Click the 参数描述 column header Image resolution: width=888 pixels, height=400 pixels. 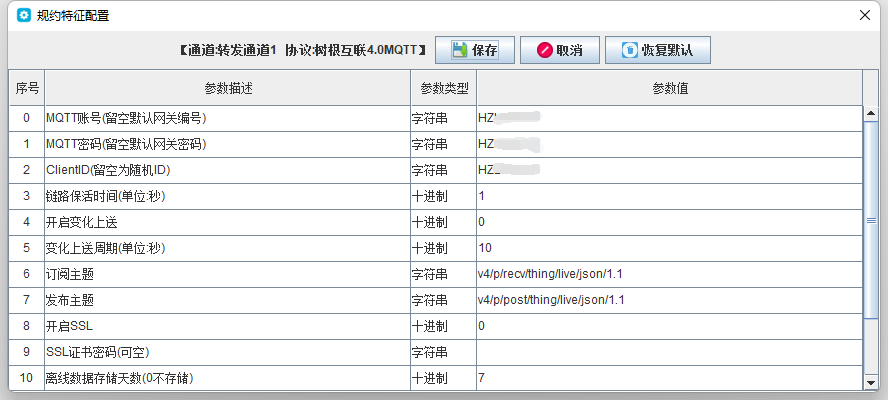(228, 88)
